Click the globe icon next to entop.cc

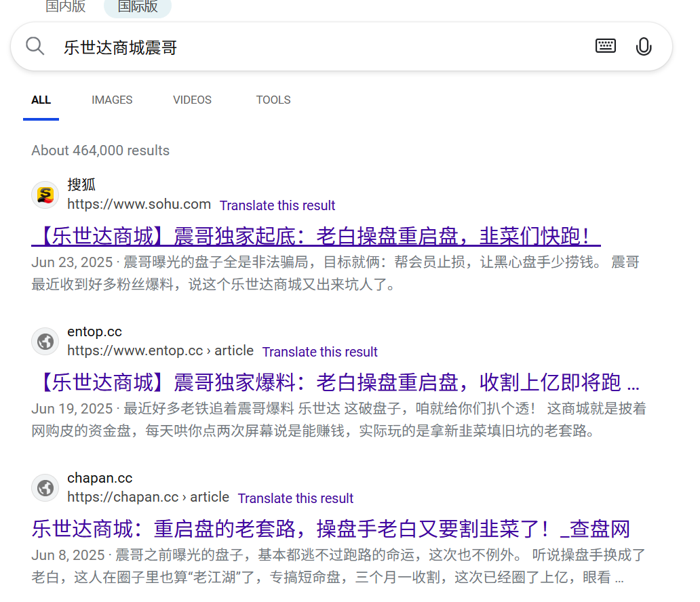(x=45, y=342)
